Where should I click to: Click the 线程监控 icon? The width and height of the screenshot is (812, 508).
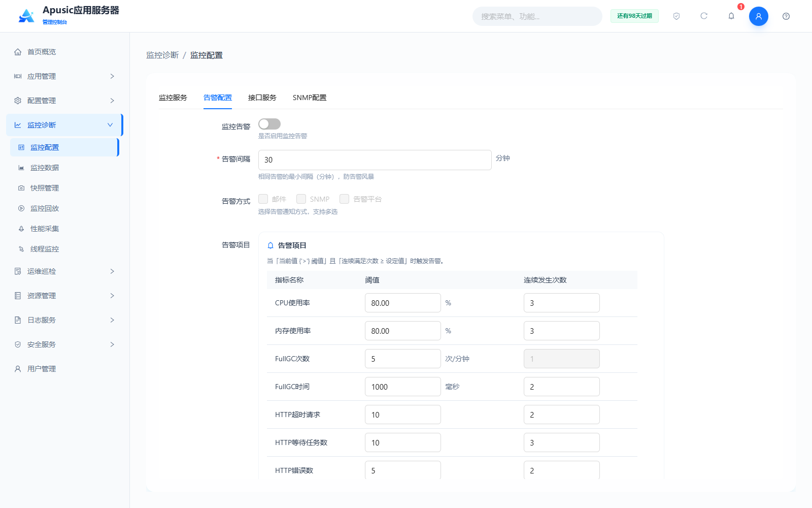(21, 249)
